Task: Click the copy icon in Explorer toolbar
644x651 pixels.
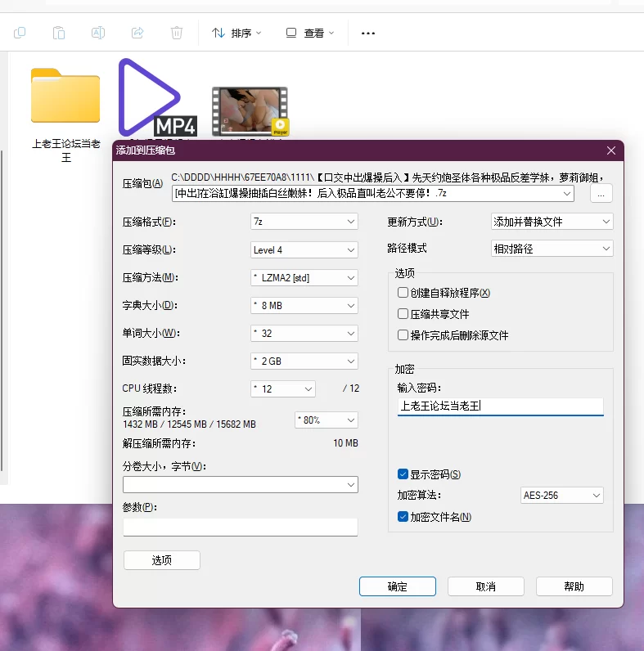Action: click(20, 33)
